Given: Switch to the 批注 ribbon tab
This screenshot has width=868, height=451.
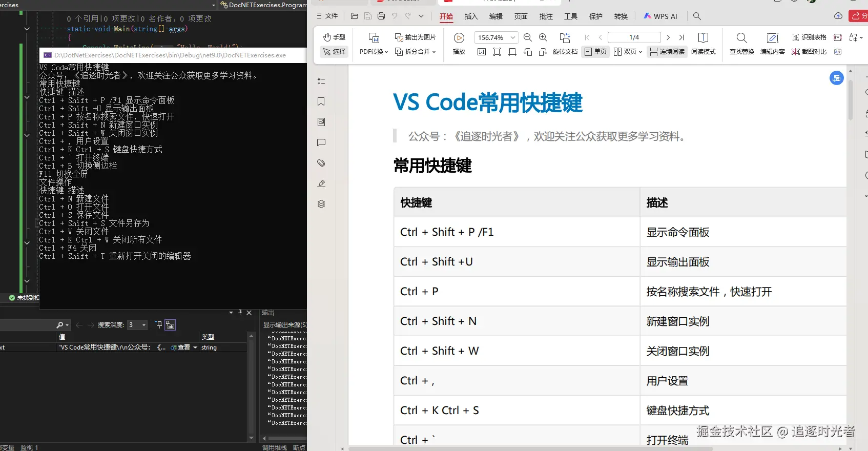Looking at the screenshot, I should (546, 16).
